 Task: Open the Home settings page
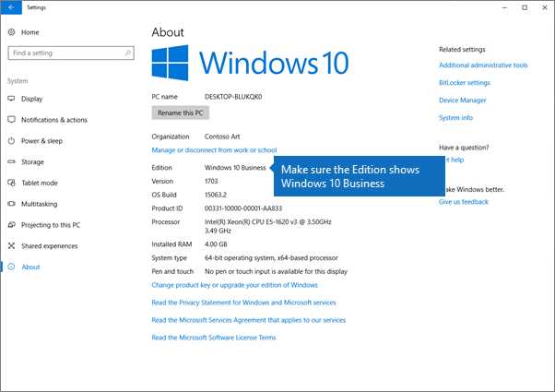[x=30, y=32]
